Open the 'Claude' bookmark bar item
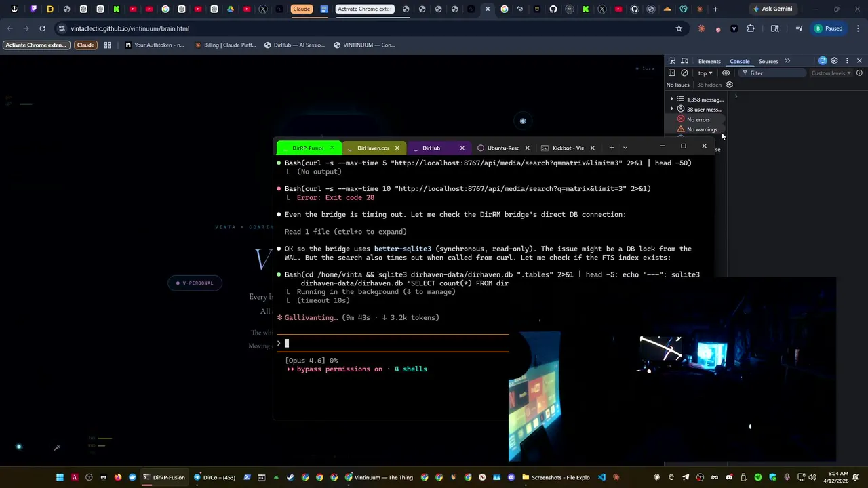The image size is (868, 488). pos(85,45)
